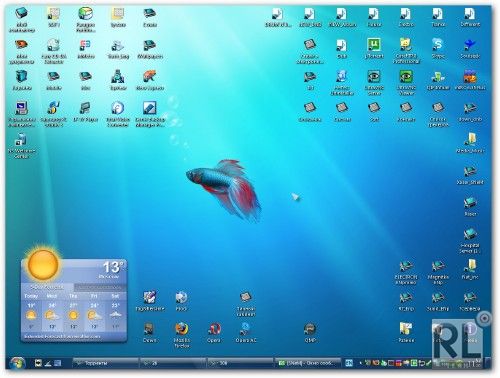
Task: Switch to the taskbar button labeled 308
Action: tap(240, 363)
